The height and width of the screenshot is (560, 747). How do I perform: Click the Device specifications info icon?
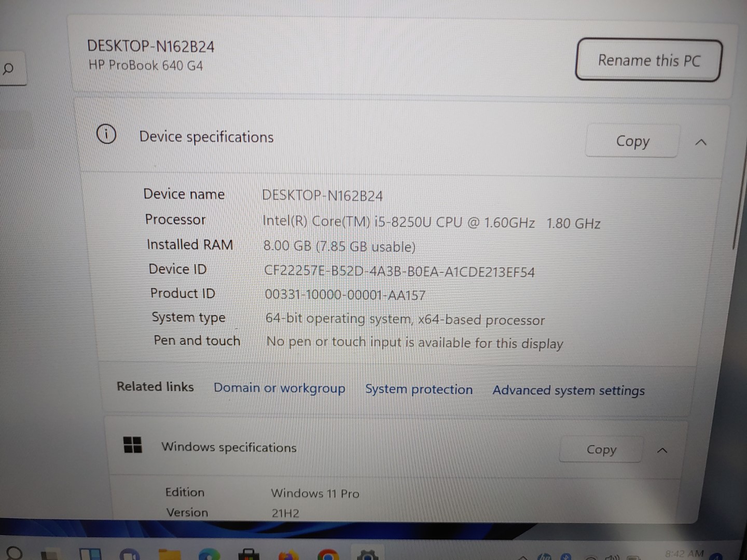coord(106,135)
